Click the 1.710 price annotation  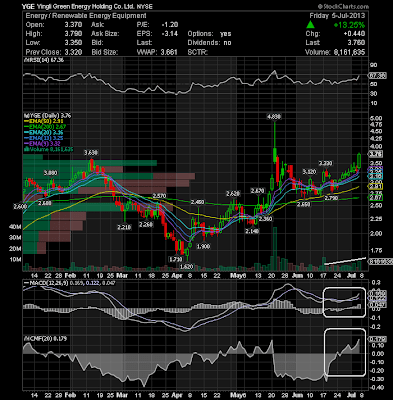(176, 259)
